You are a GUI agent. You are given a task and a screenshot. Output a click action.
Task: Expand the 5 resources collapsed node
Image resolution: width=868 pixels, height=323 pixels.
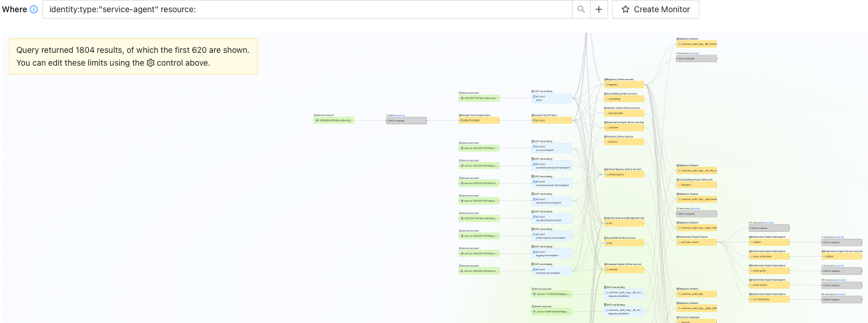tap(696, 58)
